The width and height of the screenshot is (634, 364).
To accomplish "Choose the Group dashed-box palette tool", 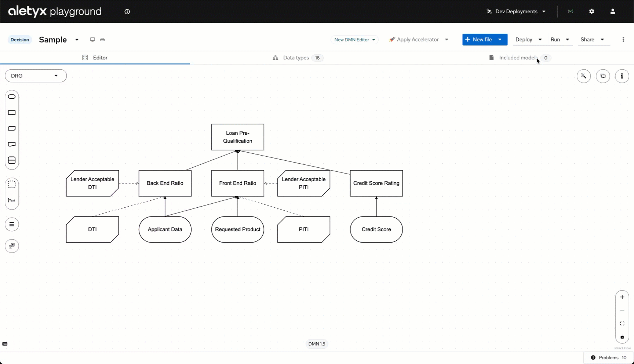I will pyautogui.click(x=12, y=185).
